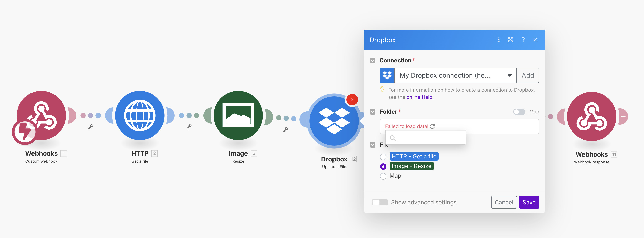Click wrench between Webhooks and HTTP
The width and height of the screenshot is (644, 238).
tap(90, 127)
